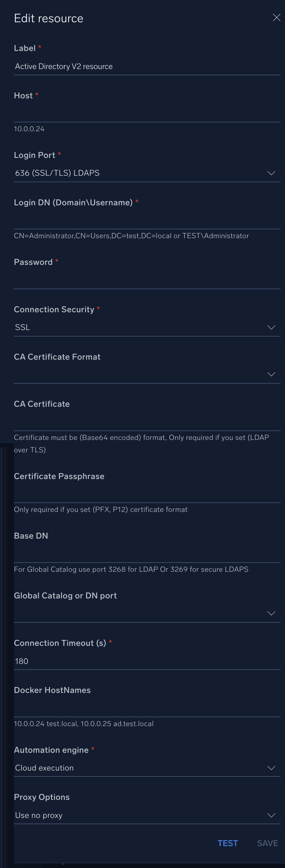This screenshot has height=868, width=285.
Task: Click the Login DN input field
Action: [x=147, y=221]
